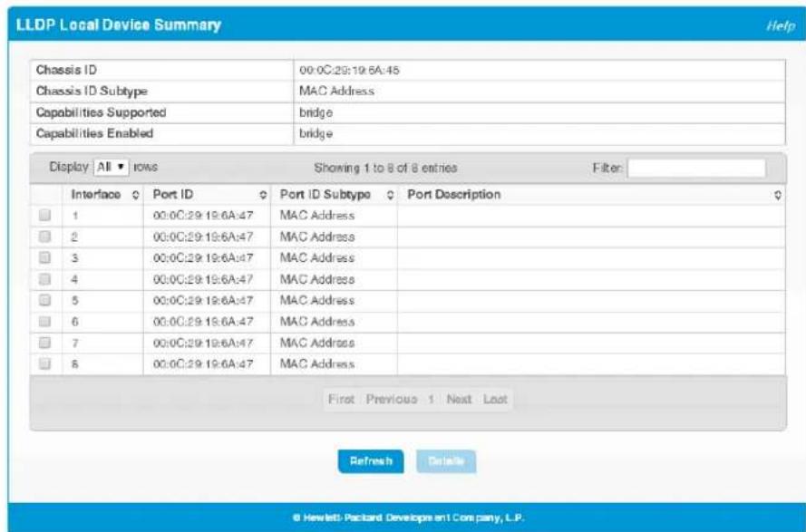
Task: Toggle the checkbox for interface 7
Action: [44, 343]
